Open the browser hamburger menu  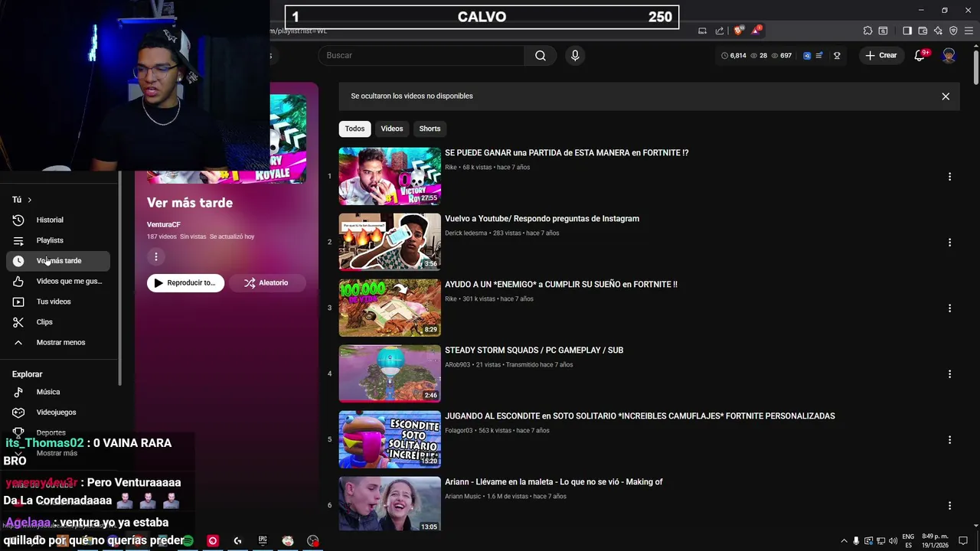(969, 31)
